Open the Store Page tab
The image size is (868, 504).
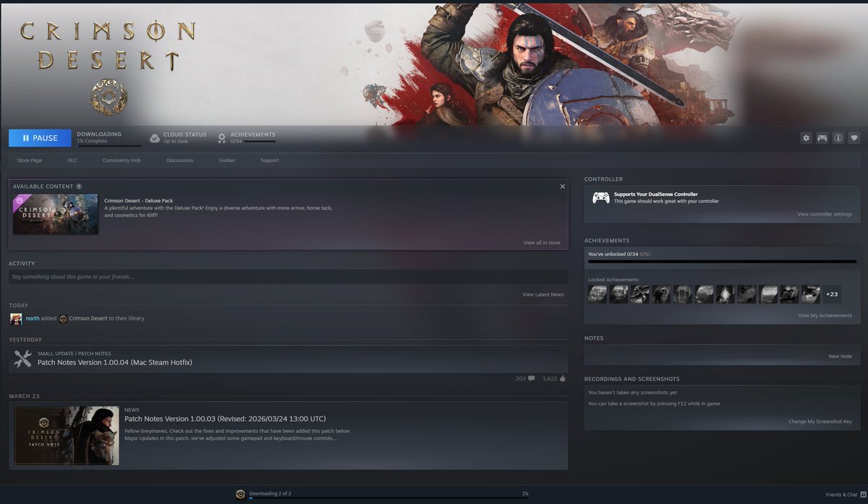click(x=29, y=161)
